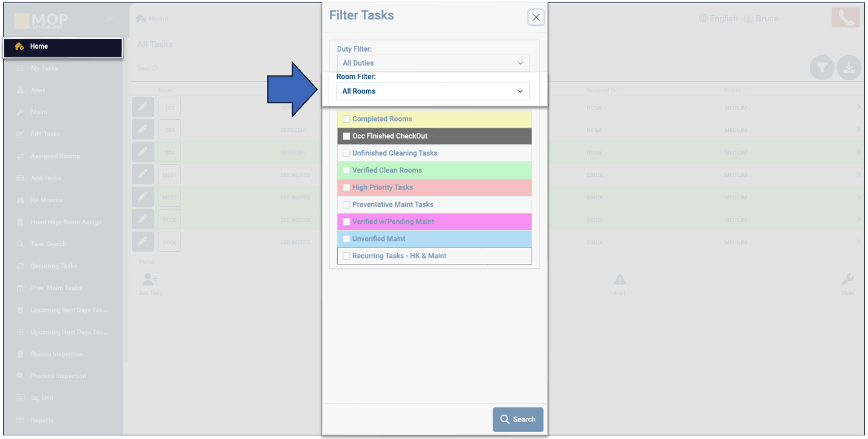Click the funnel filter icon
Viewport: 868px width, 439px height.
point(822,69)
